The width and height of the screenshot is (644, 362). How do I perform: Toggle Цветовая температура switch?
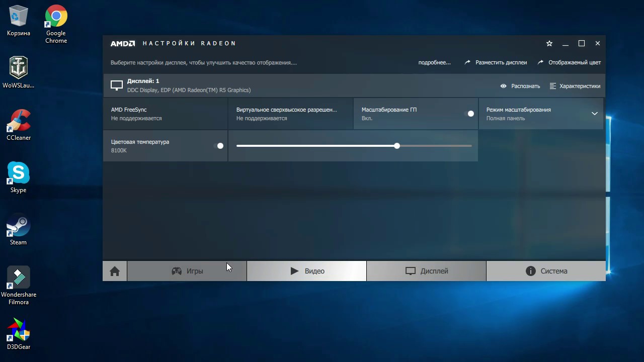coord(218,146)
